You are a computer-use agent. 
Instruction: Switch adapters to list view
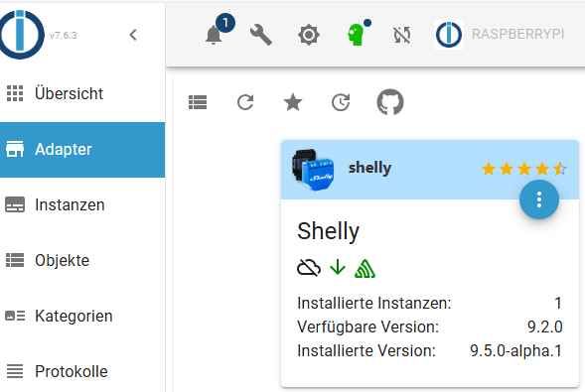[198, 102]
